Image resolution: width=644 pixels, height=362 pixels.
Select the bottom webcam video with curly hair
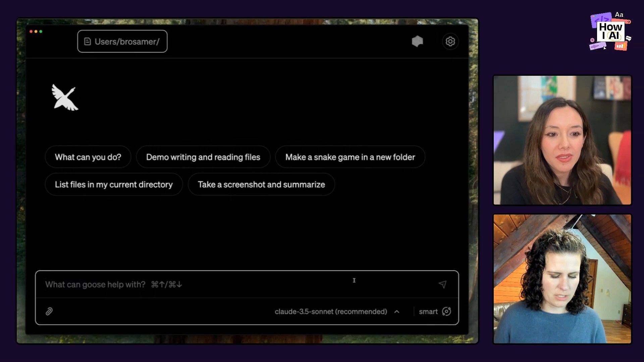pyautogui.click(x=562, y=279)
